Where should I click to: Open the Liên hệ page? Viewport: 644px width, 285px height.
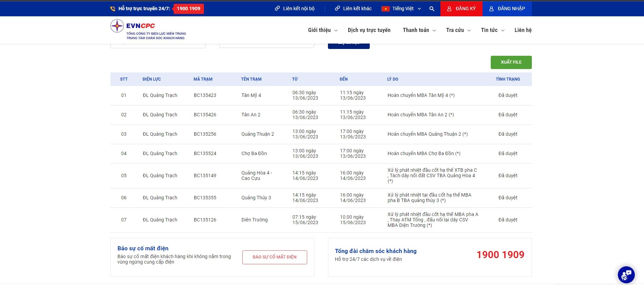(523, 30)
